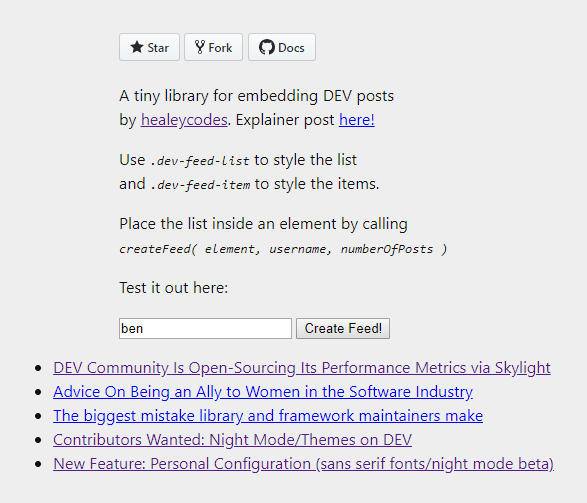Open the explainer post "here!" link
Image resolution: width=587 pixels, height=503 pixels.
point(357,120)
